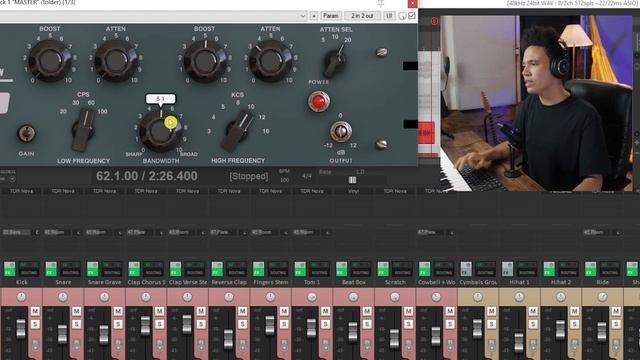The image size is (640, 360).
Task: Click the Param button in FX window
Action: point(330,16)
